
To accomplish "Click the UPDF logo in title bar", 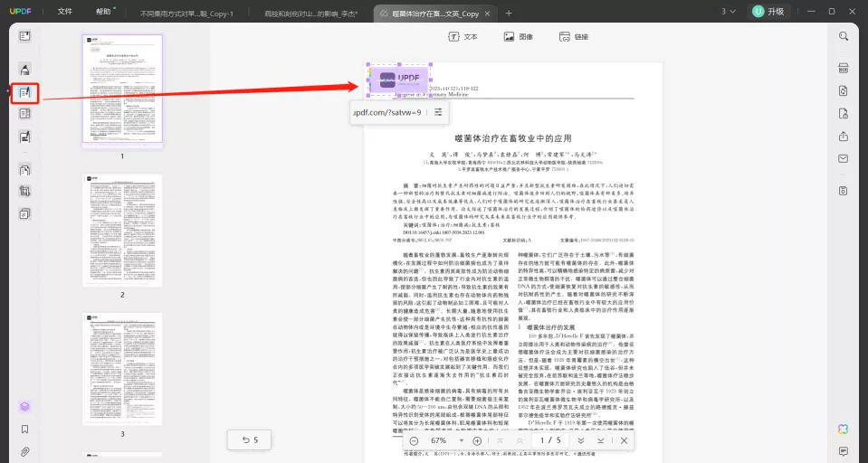I will pyautogui.click(x=21, y=12).
